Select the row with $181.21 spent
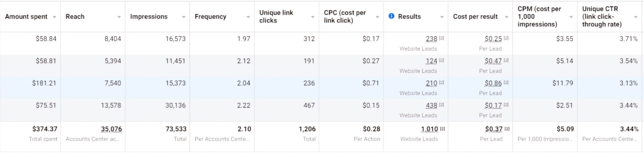The width and height of the screenshot is (644, 153). tap(322, 88)
